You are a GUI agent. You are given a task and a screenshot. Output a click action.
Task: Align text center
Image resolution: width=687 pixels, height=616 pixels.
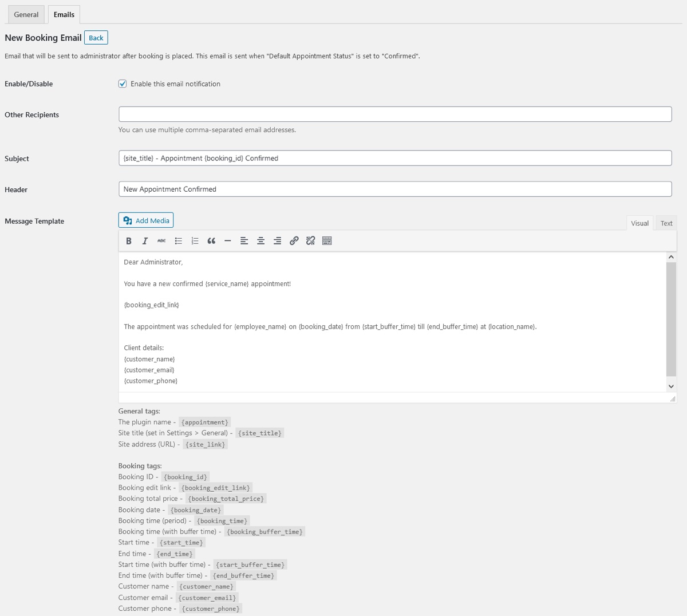coord(260,241)
